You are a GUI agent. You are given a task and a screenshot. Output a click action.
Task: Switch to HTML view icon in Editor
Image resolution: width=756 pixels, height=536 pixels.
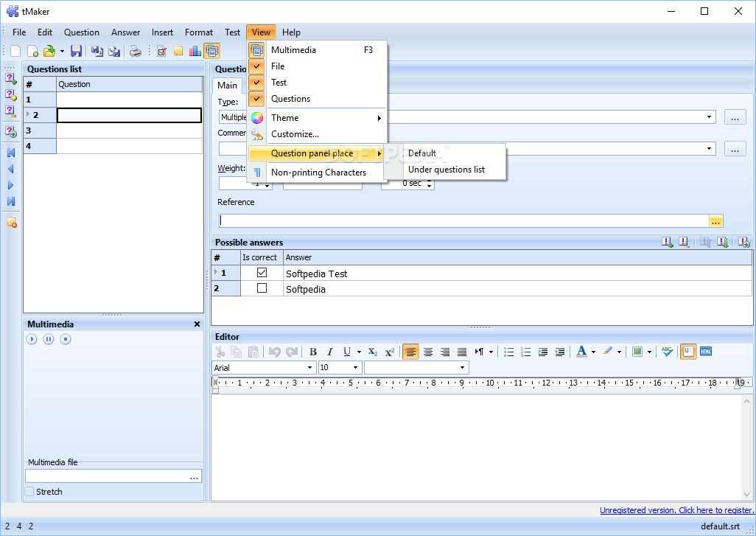[x=706, y=352]
